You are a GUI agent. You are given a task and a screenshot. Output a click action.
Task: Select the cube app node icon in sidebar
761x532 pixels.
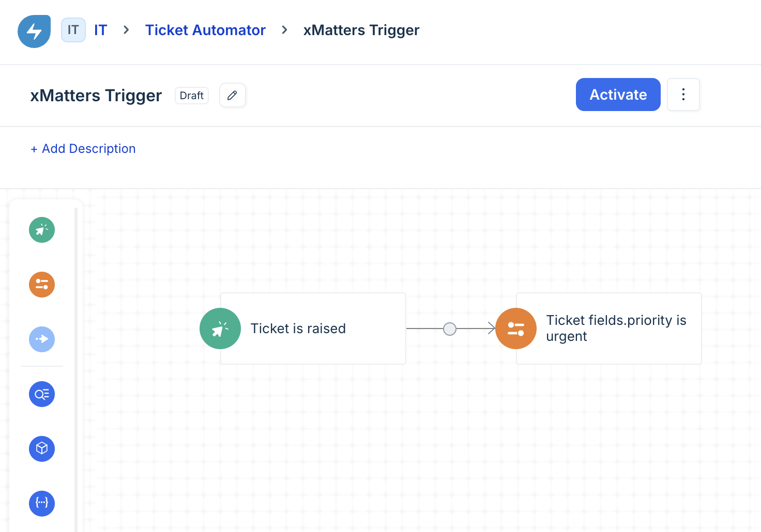pos(42,448)
